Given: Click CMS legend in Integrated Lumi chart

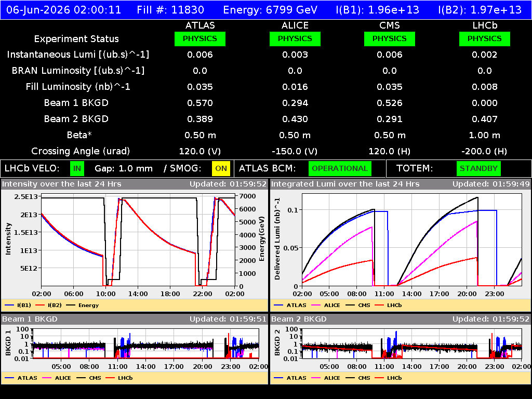Looking at the screenshot, I should pyautogui.click(x=358, y=305).
